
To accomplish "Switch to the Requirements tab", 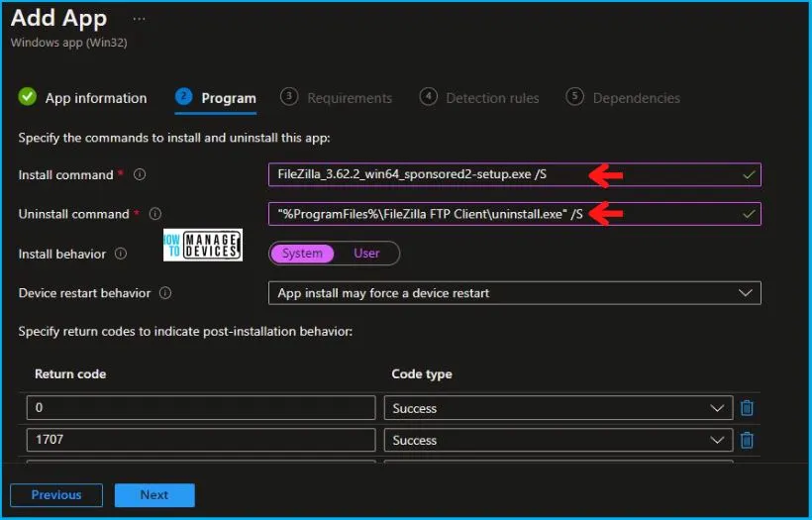I will (349, 98).
